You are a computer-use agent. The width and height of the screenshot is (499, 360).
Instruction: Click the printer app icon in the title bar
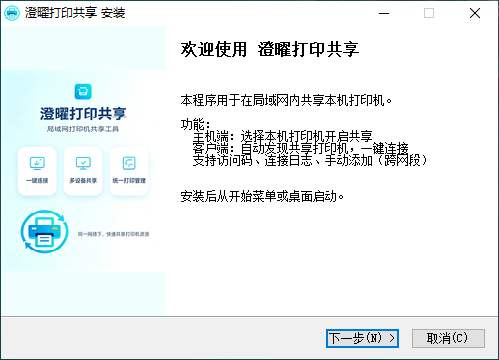(x=12, y=13)
